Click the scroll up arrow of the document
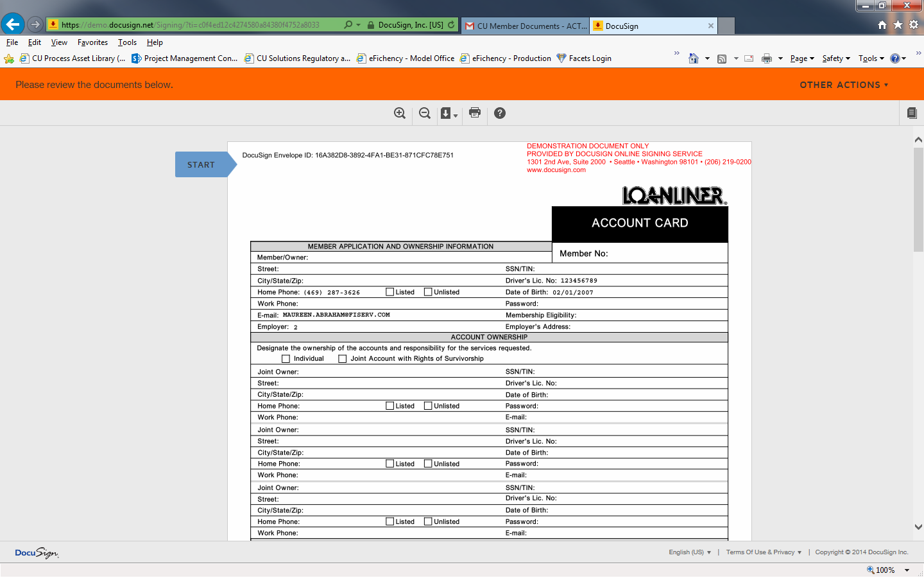The height and width of the screenshot is (578, 924). (x=918, y=139)
